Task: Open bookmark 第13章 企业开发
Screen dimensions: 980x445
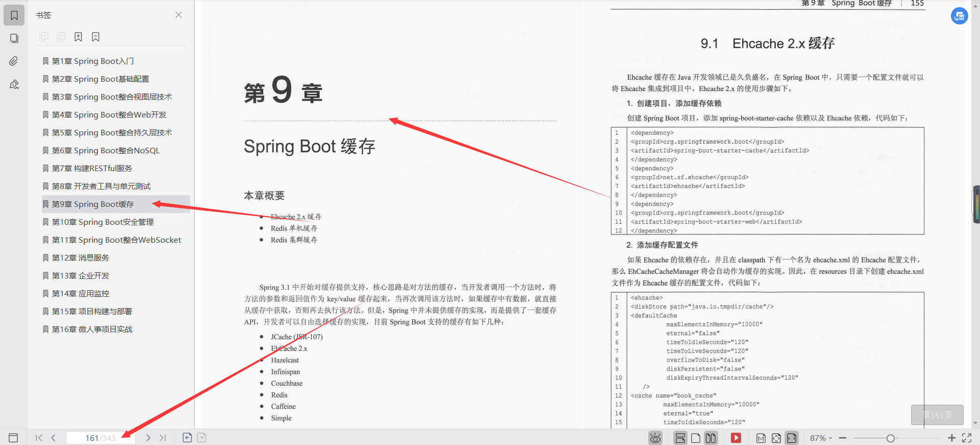Action: click(116, 275)
